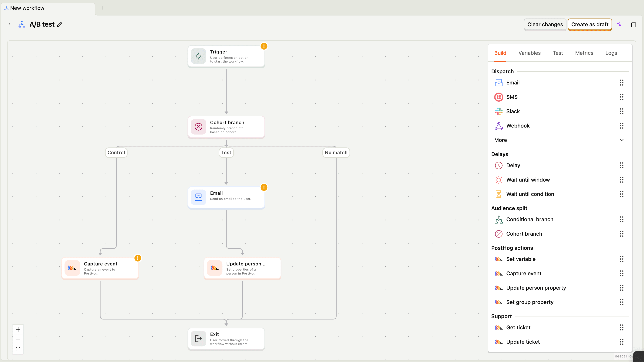644x362 pixels.
Task: Open a new workflow tab with the plus icon
Action: 102,8
